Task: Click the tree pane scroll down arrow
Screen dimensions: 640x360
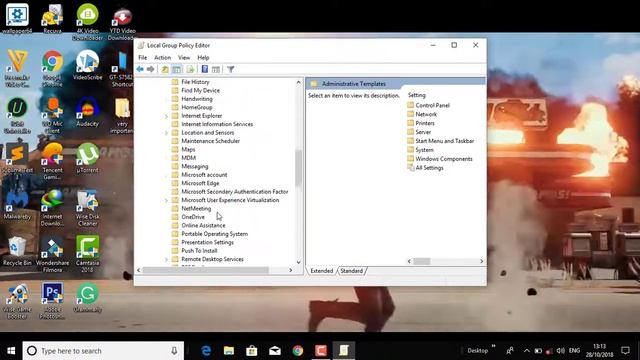Action: pos(299,262)
